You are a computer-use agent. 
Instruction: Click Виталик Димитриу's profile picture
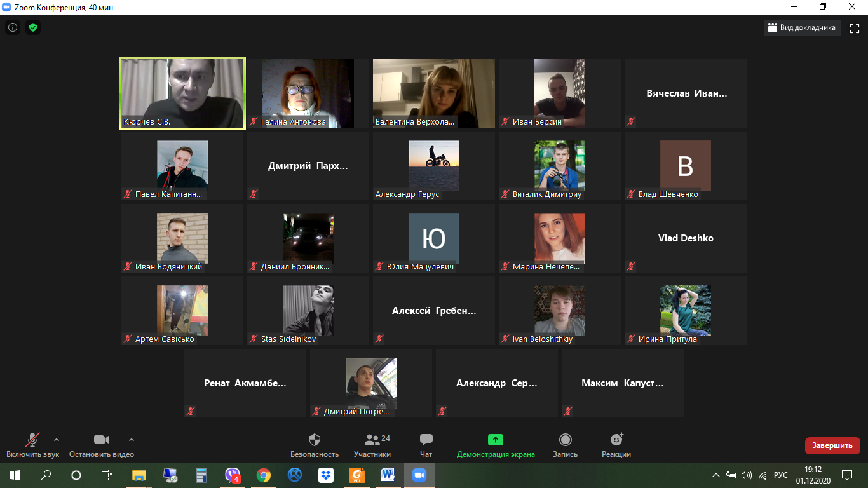coord(560,166)
